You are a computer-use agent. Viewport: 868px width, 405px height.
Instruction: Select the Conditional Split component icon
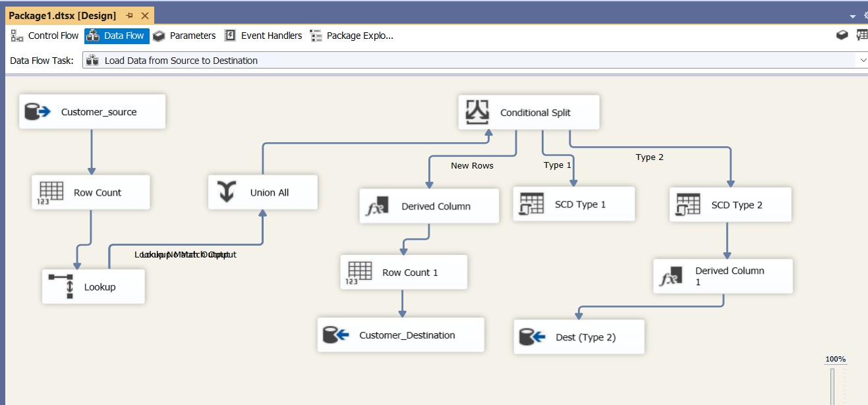coord(477,112)
